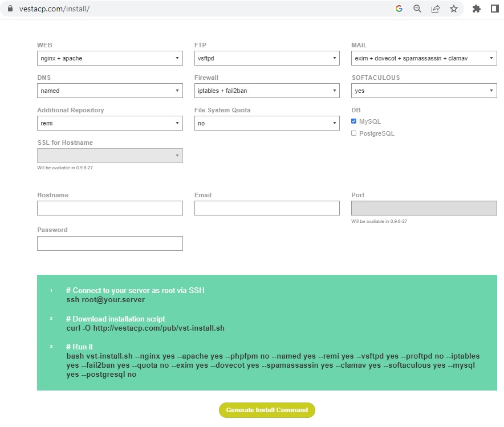Open the Extensions puzzle icon
The width and height of the screenshot is (504, 427).
click(x=477, y=9)
